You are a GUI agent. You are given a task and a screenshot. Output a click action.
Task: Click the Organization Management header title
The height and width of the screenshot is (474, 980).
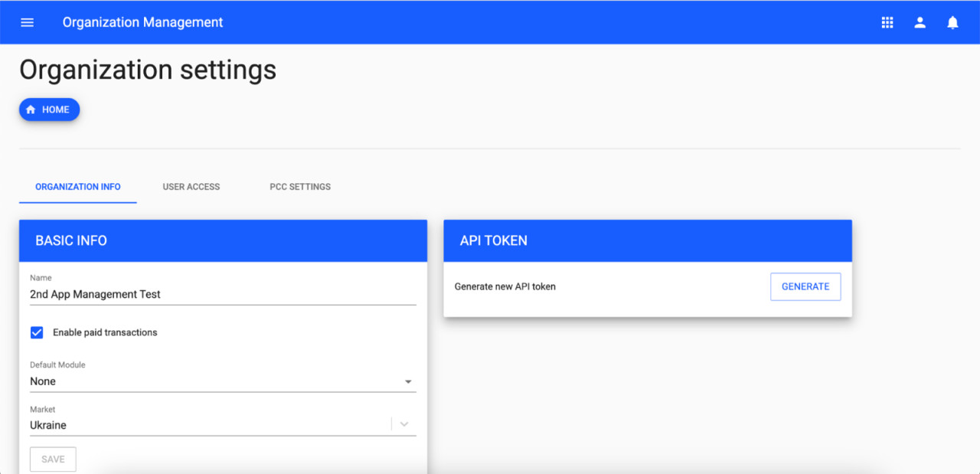point(143,22)
